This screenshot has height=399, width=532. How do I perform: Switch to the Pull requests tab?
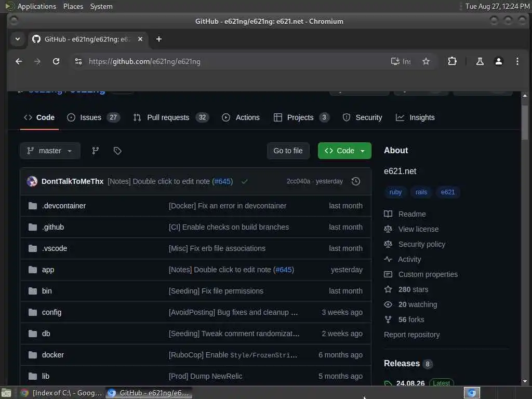[170, 117]
